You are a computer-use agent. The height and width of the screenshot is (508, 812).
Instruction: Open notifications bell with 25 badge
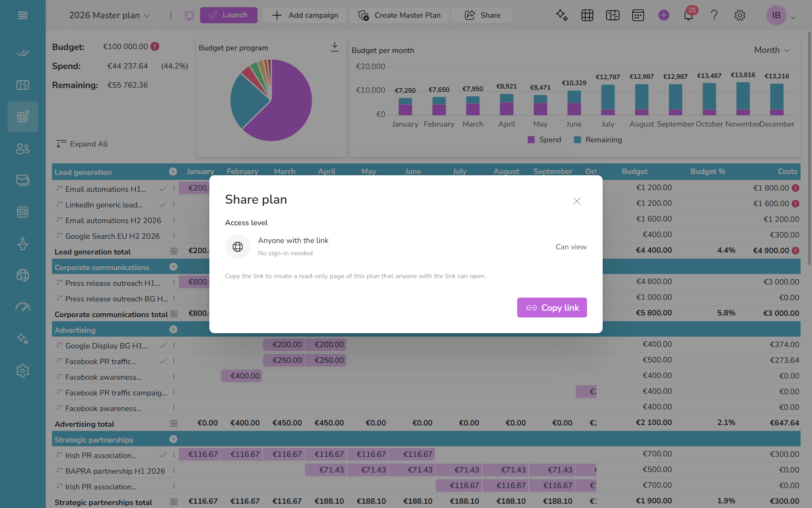coord(689,15)
